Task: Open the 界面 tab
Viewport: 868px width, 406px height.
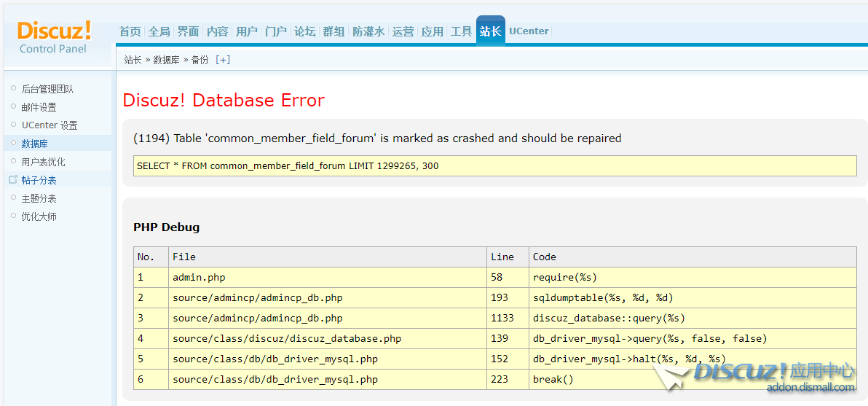Action: click(x=188, y=31)
